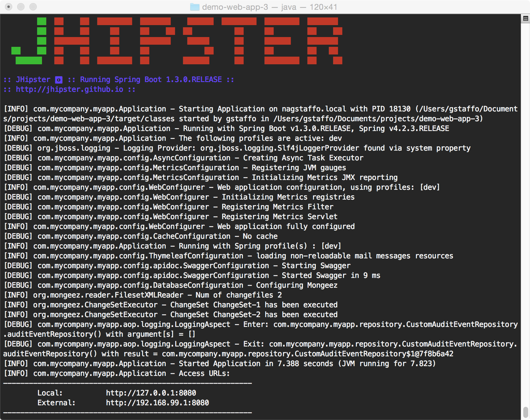The image size is (530, 420).
Task: Click the text 'Running Spring Boot 1.3.0.RELEASE'
Action: pos(151,80)
